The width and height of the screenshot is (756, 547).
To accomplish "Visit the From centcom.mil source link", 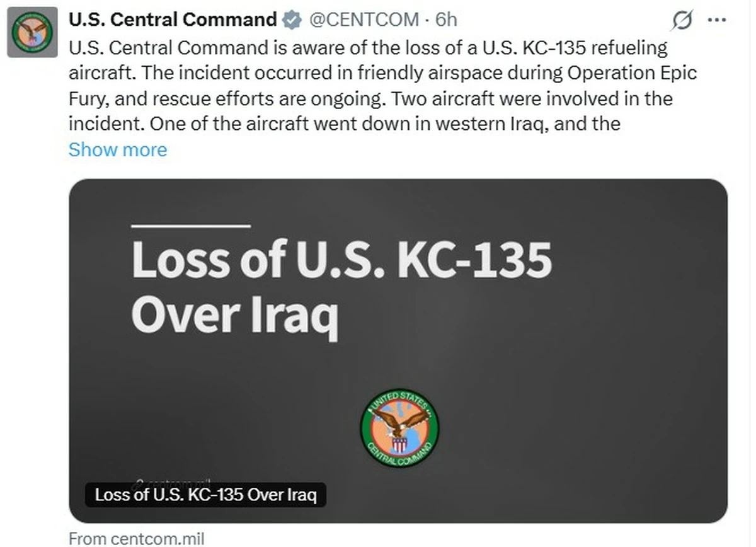I will pos(137,539).
